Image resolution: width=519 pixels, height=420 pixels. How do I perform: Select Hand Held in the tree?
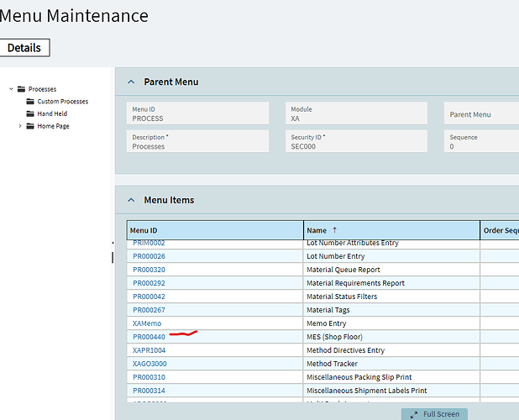(x=52, y=113)
